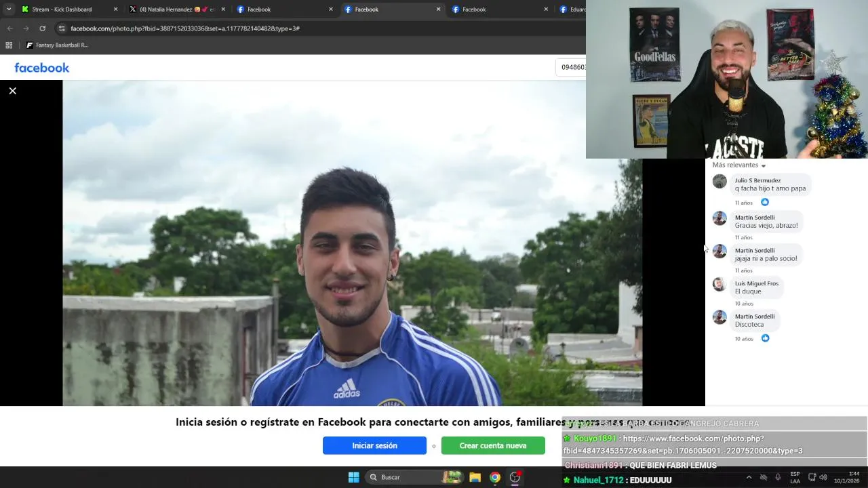This screenshot has width=868, height=488.
Task: Open Luis Miguel Fros's avatar
Action: point(719,284)
